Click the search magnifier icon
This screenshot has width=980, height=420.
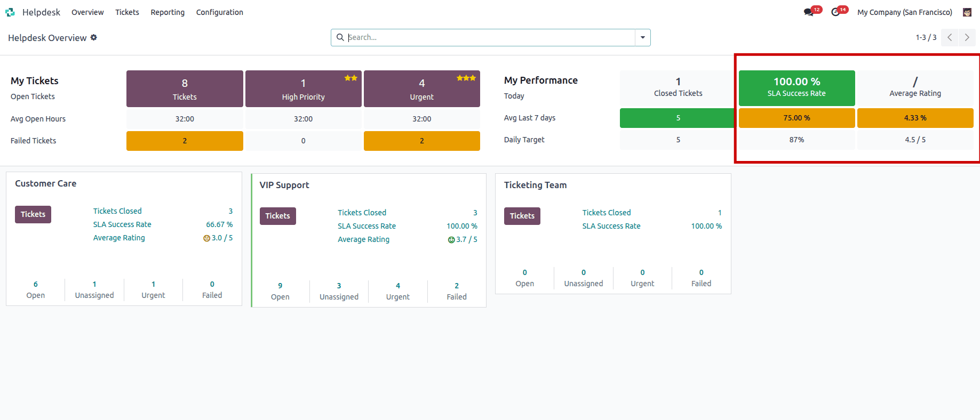pyautogui.click(x=340, y=37)
